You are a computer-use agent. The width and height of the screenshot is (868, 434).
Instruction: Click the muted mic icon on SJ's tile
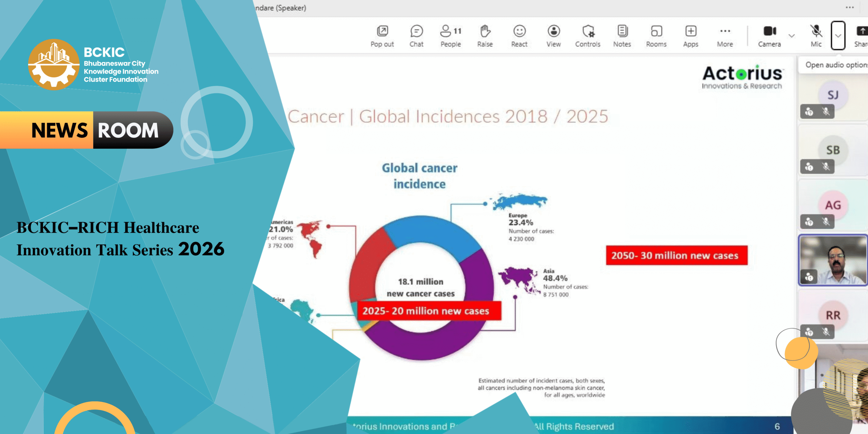click(x=826, y=112)
